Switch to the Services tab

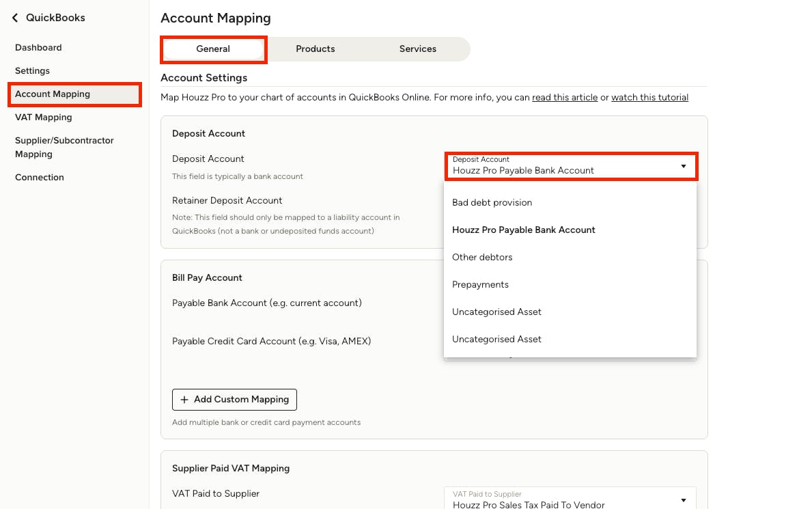417,49
